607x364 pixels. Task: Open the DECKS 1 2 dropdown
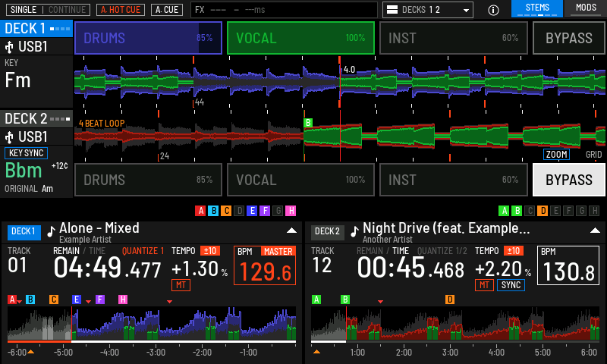click(428, 10)
